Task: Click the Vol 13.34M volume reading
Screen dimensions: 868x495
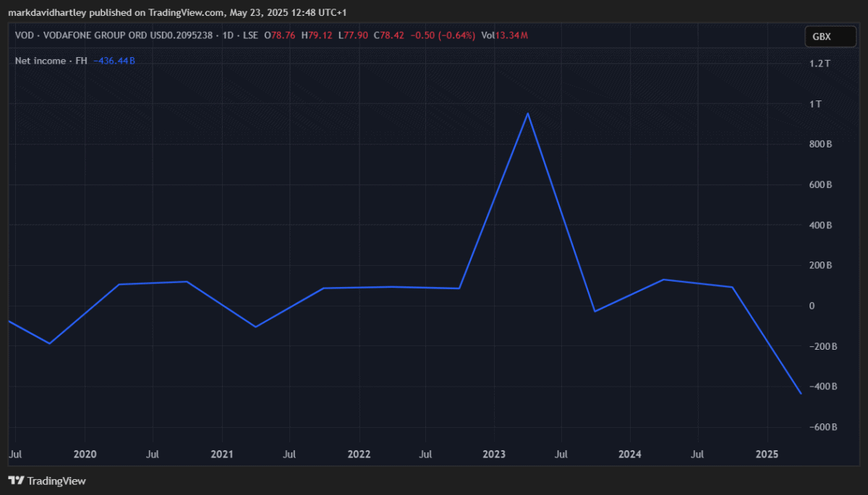Action: 509,35
